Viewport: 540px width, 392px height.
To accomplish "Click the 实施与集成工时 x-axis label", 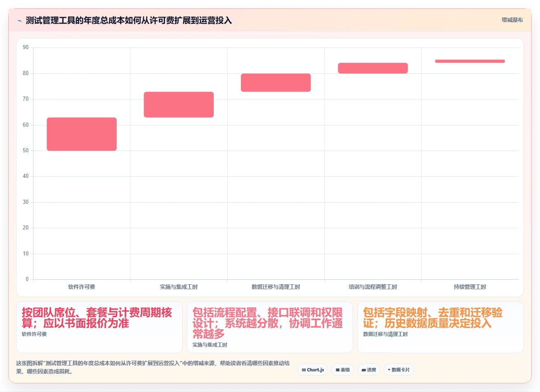I will point(179,287).
